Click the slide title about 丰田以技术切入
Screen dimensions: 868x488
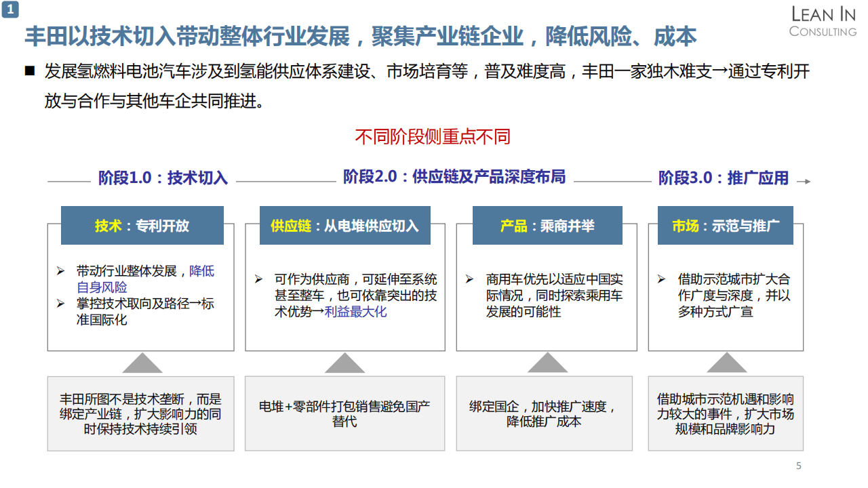tap(361, 36)
